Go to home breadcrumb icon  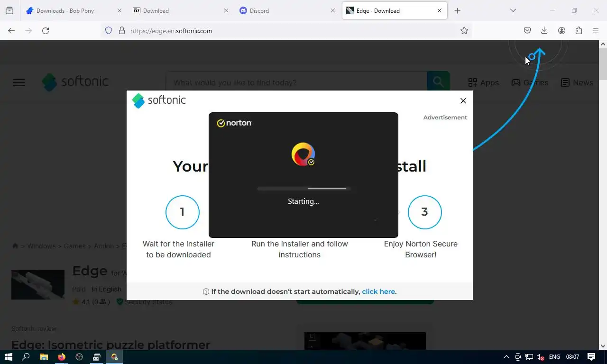pos(15,246)
